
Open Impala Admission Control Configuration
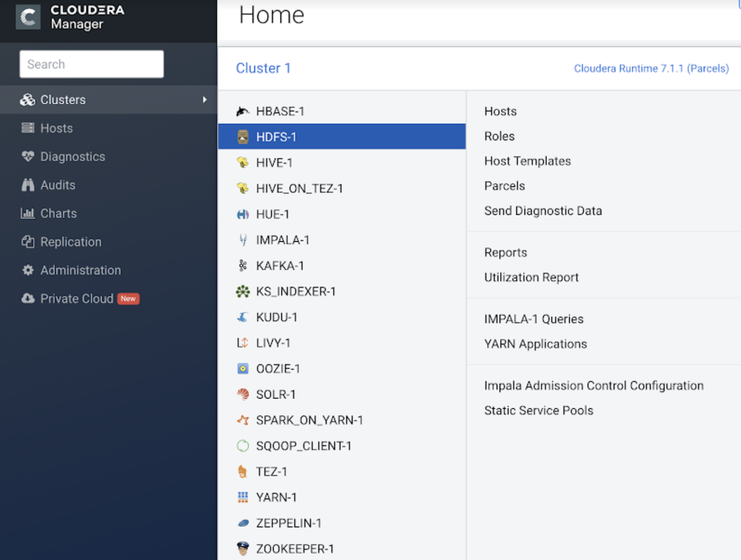click(x=594, y=386)
